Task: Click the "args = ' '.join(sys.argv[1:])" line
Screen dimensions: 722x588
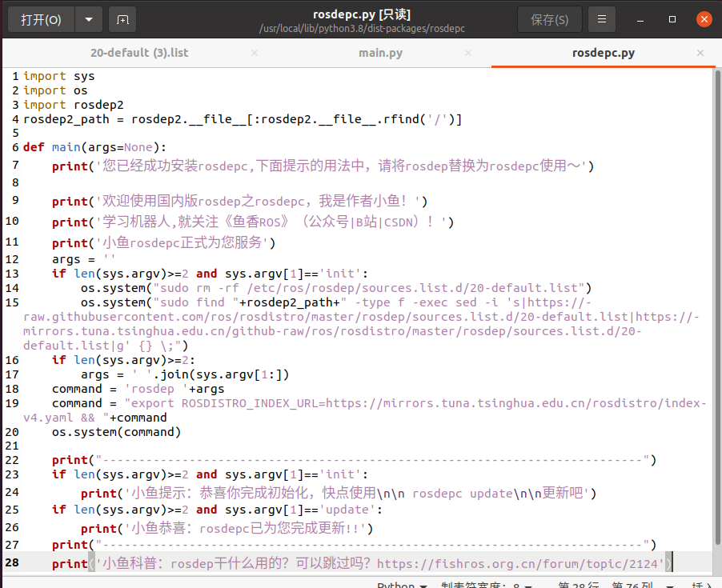Action: (x=185, y=374)
